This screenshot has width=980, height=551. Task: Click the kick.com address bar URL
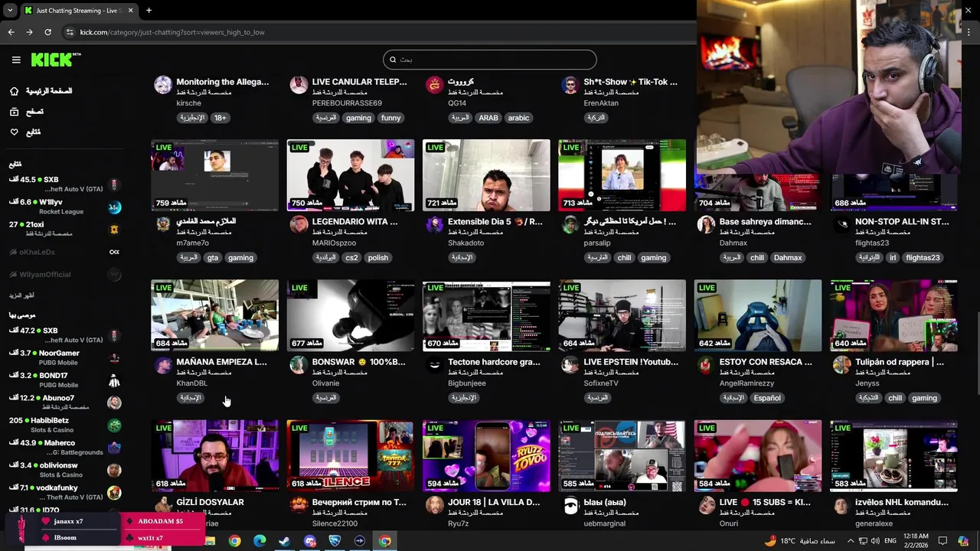(172, 32)
